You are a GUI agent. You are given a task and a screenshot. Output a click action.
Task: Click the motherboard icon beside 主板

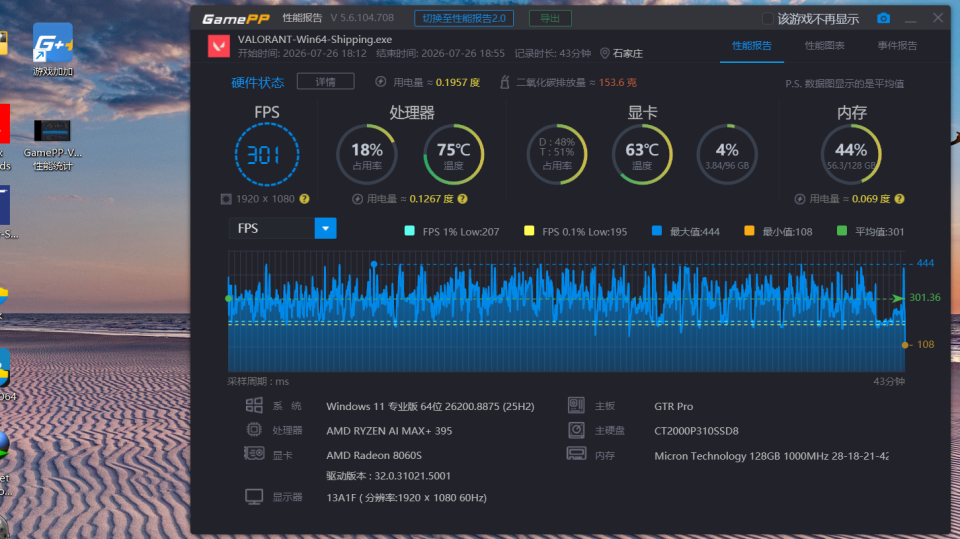click(x=576, y=405)
